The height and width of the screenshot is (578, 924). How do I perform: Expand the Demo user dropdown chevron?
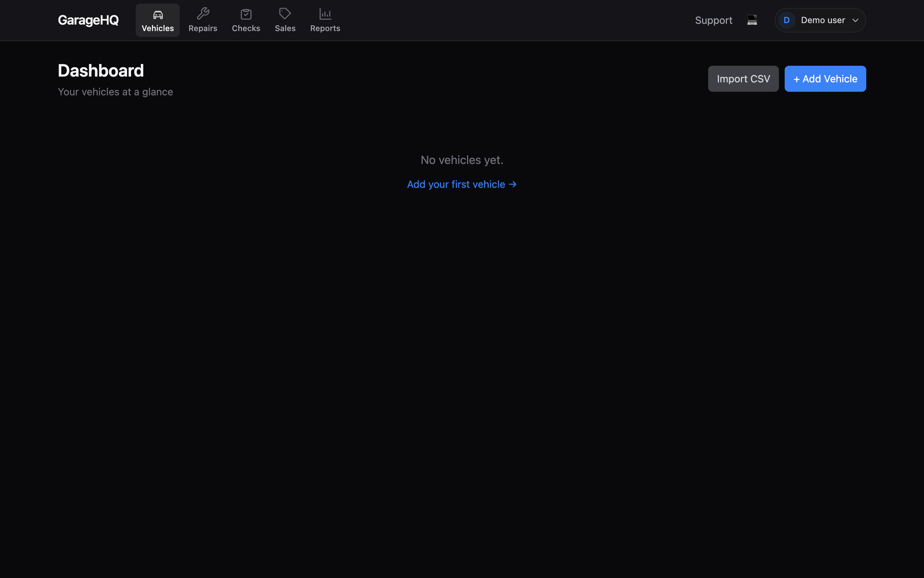tap(855, 21)
